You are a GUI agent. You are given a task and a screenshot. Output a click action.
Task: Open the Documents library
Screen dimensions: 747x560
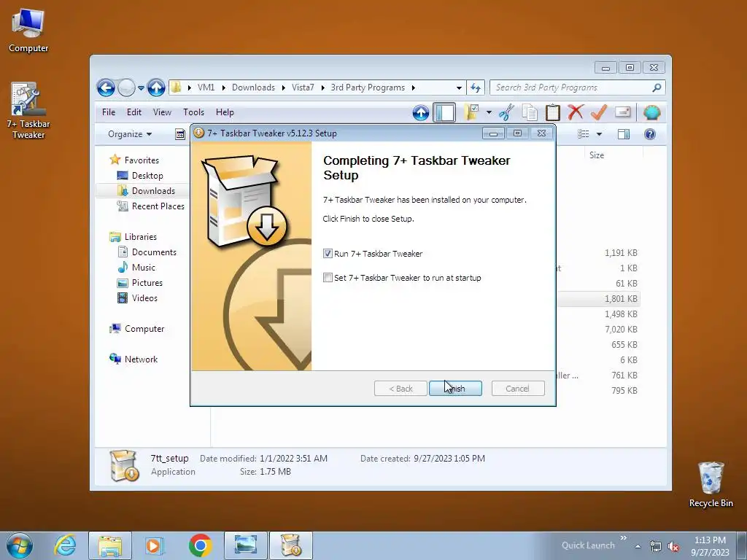(154, 252)
